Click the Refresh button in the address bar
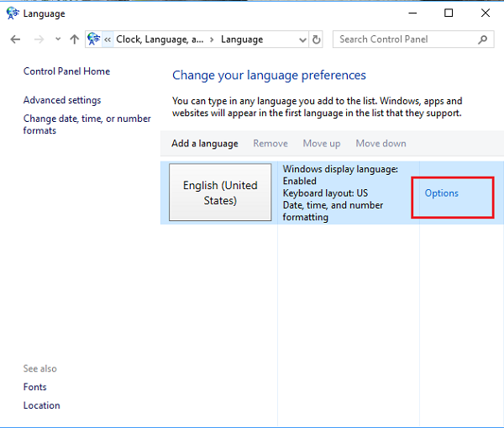 pos(317,40)
